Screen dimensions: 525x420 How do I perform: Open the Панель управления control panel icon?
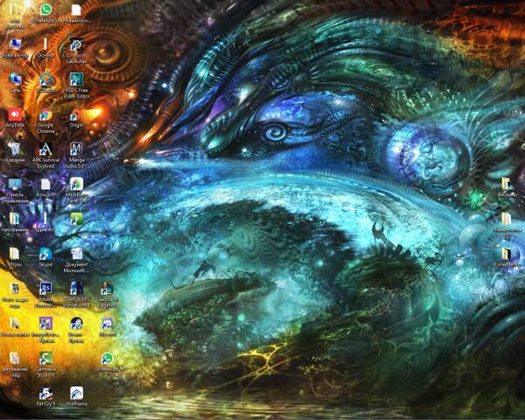[15, 185]
